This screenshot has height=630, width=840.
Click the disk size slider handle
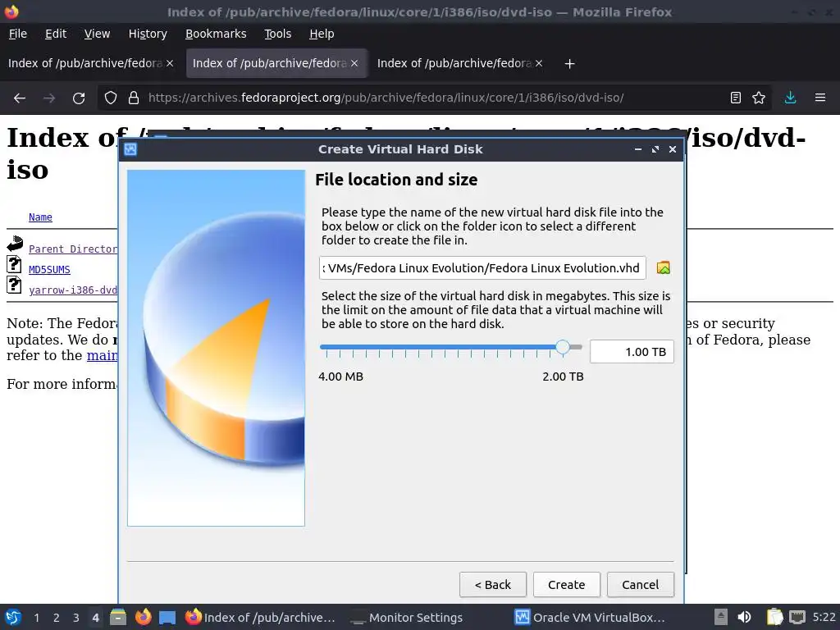(563, 347)
